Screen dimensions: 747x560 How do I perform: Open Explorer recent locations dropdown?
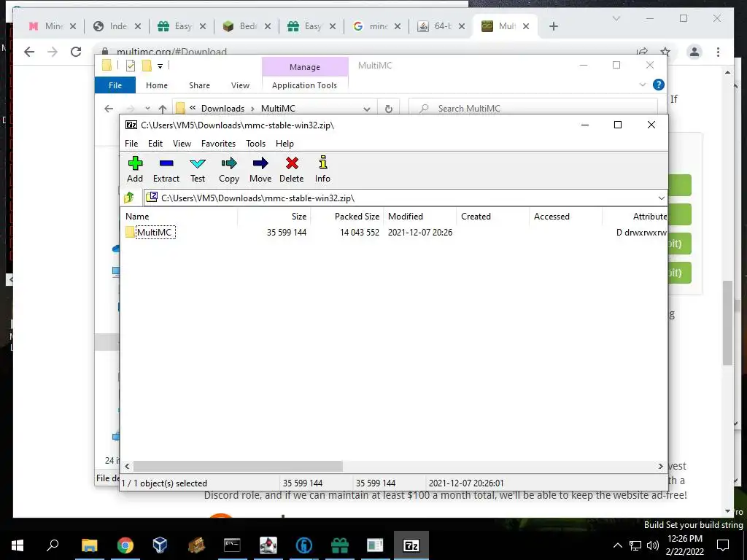click(x=147, y=109)
